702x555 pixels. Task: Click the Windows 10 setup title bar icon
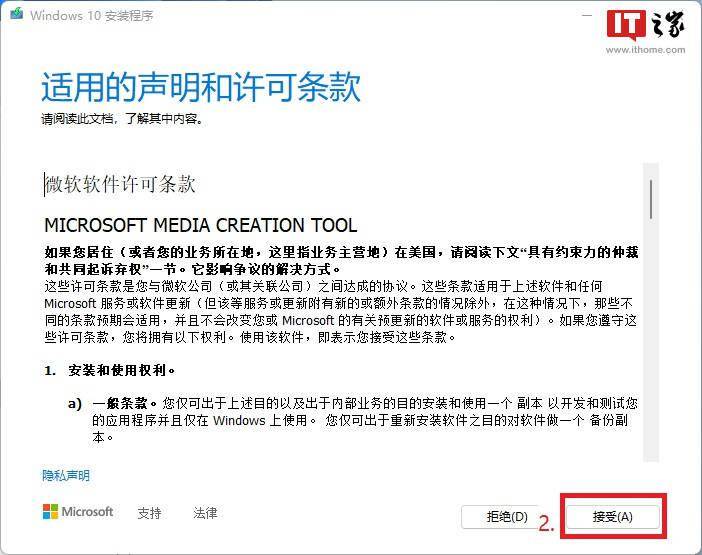pos(17,14)
